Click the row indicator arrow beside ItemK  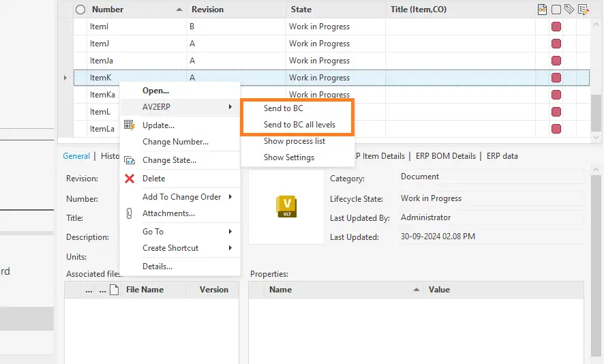click(65, 78)
